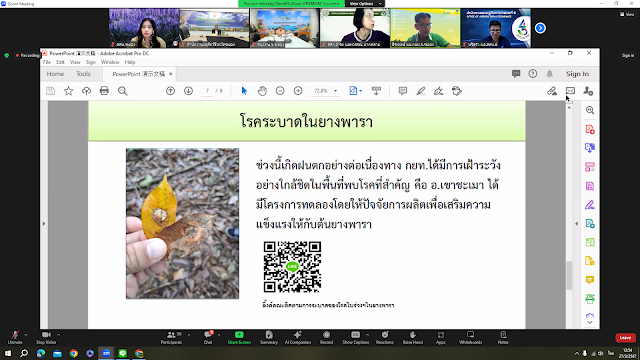
Task: Click the right pane search magnifier icon
Action: [x=590, y=110]
